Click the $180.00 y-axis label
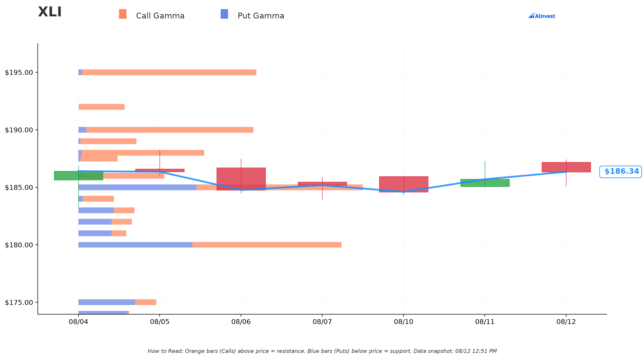 (19, 245)
